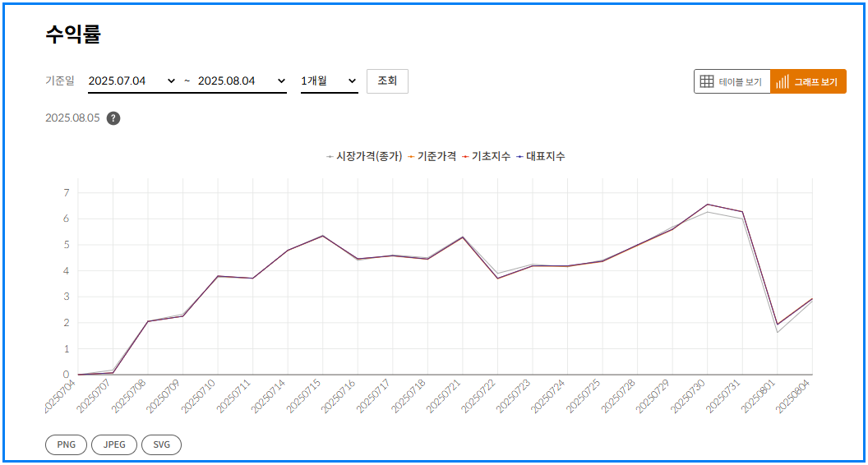
Task: Switch to graph view (그래프 보기)
Action: pos(808,81)
